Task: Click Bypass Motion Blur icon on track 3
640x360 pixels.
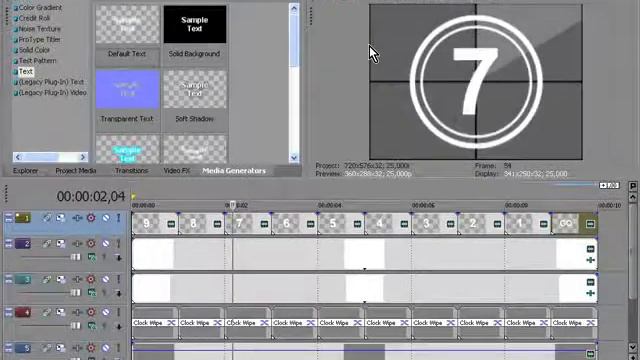Action: [47, 279]
